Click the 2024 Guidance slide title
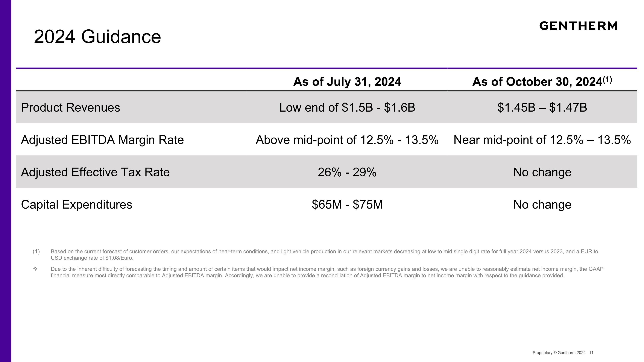Image resolution: width=644 pixels, height=362 pixels. [x=97, y=37]
